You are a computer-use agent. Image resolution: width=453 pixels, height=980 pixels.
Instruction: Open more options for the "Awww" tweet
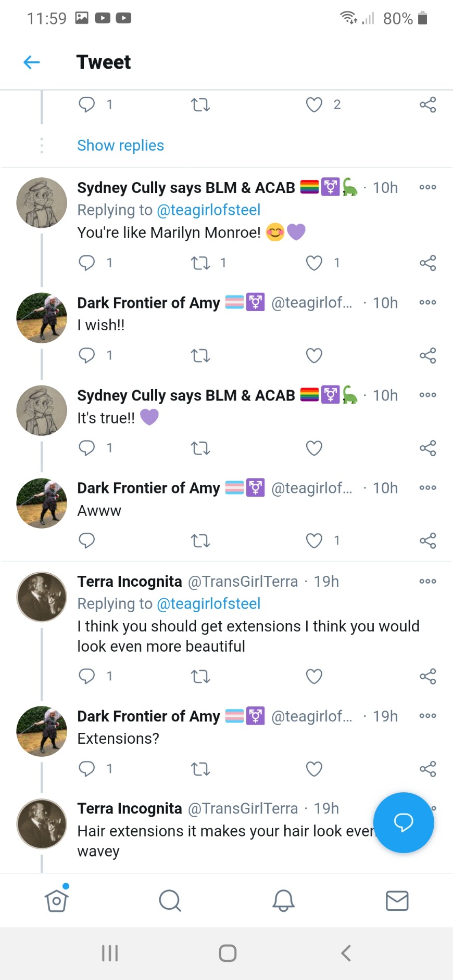pos(427,488)
